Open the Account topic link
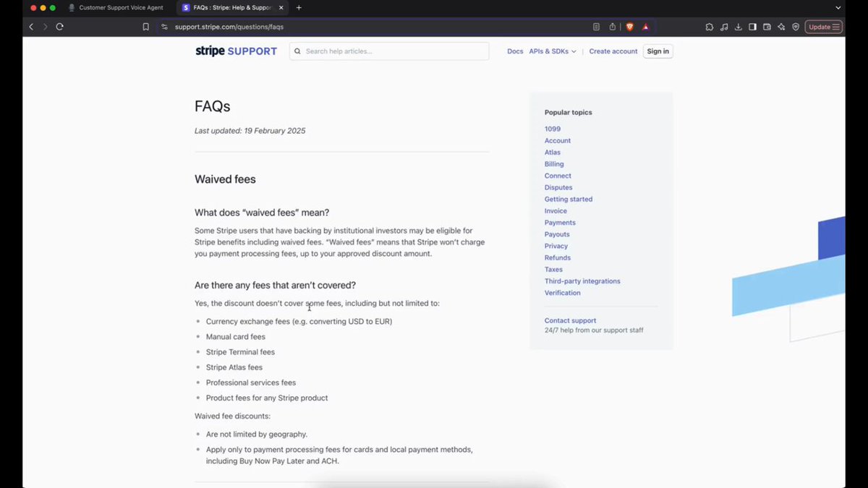Viewport: 868px width, 488px height. pyautogui.click(x=558, y=140)
